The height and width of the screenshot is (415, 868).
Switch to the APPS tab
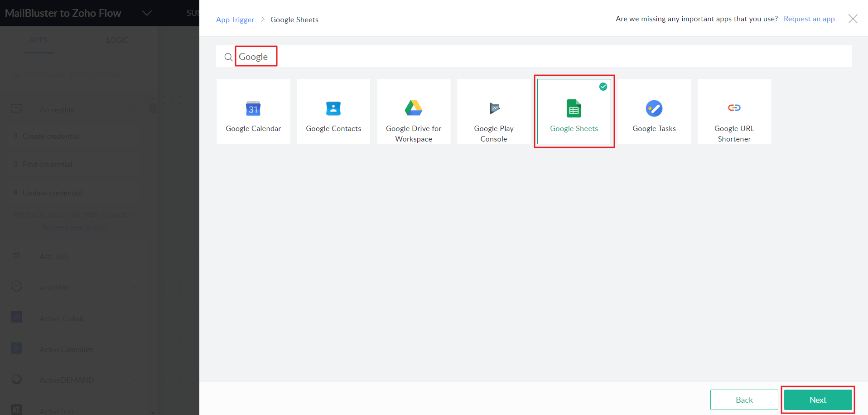(39, 40)
